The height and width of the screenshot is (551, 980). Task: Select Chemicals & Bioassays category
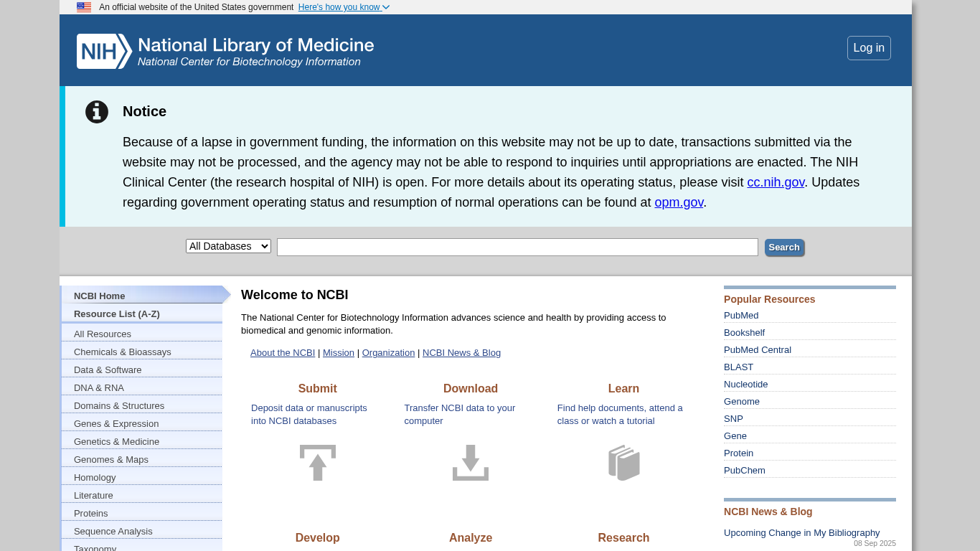click(x=142, y=352)
